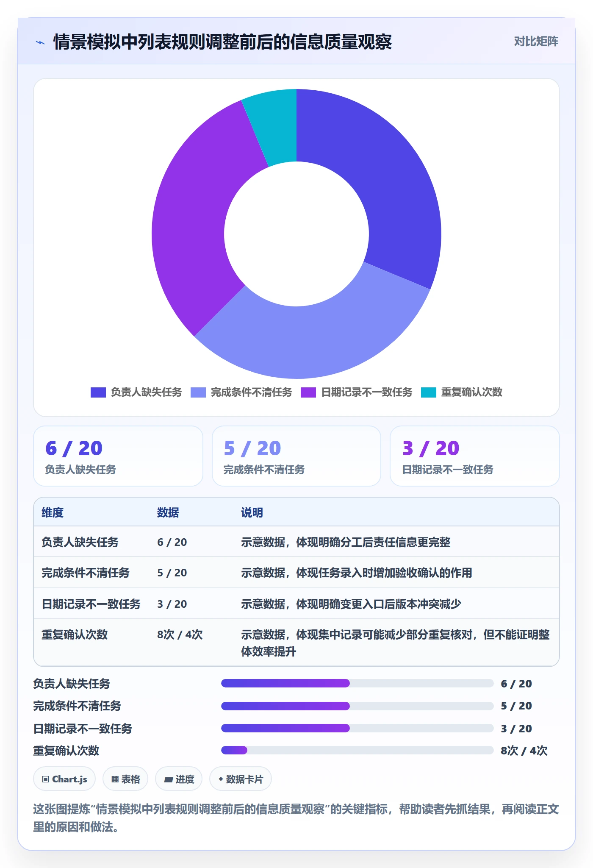Select table cell 8次 / 4次

(180, 634)
